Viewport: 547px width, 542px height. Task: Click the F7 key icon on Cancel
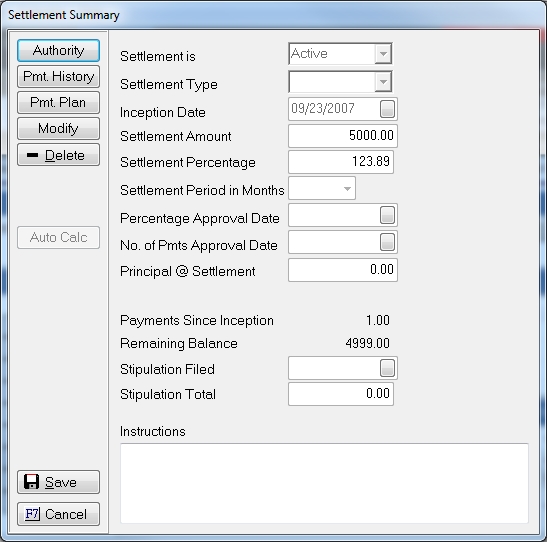pos(32,514)
